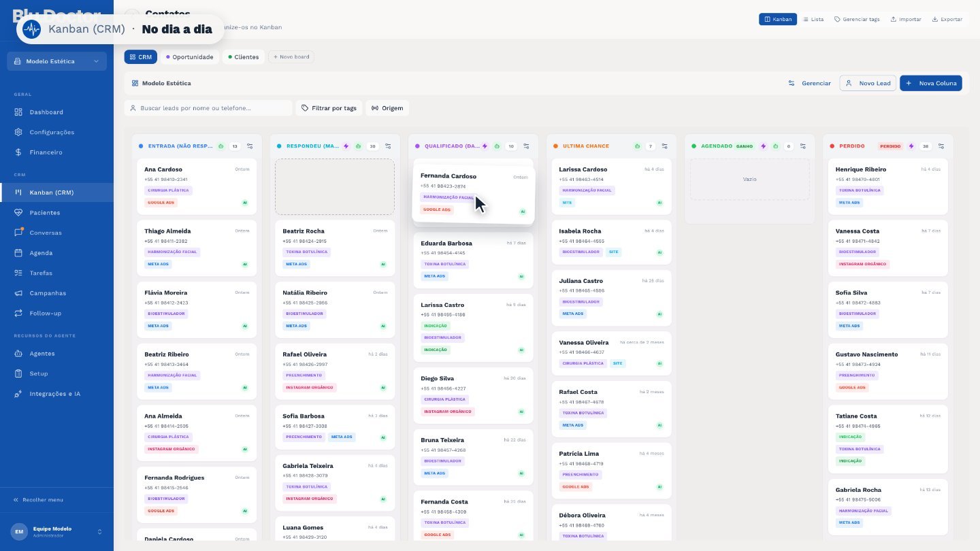Open settings sliders of AGENDADO column
The image size is (980, 551).
803,146
